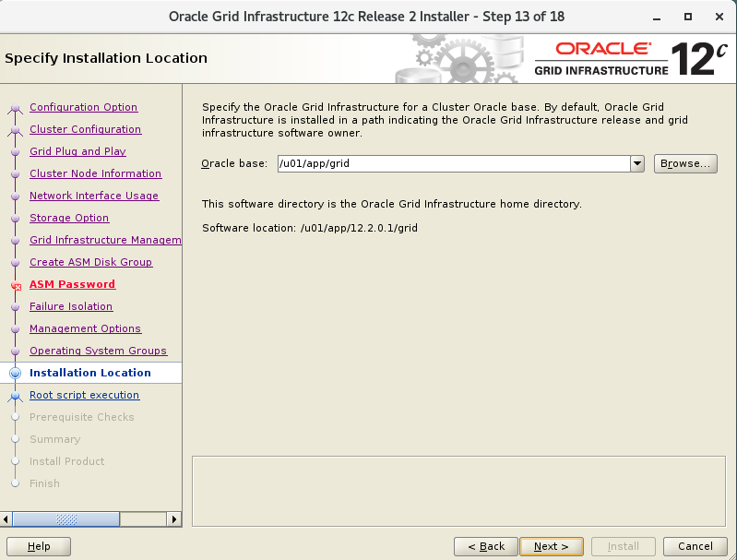Open the Configuration Option step link
The width and height of the screenshot is (737, 560).
[83, 107]
